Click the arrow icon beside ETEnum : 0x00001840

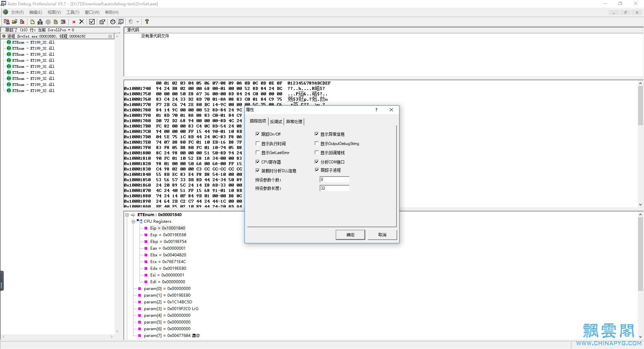click(x=133, y=215)
